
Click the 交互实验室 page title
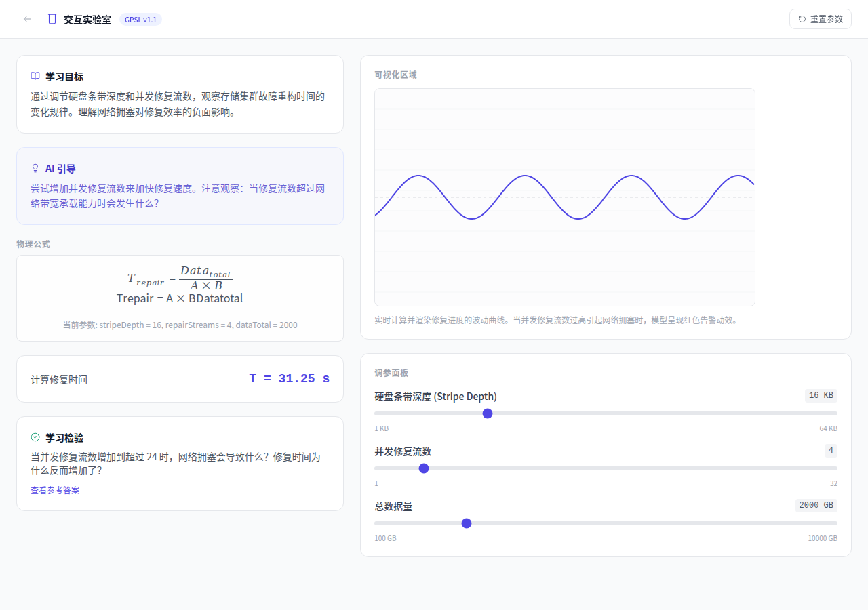coord(87,20)
